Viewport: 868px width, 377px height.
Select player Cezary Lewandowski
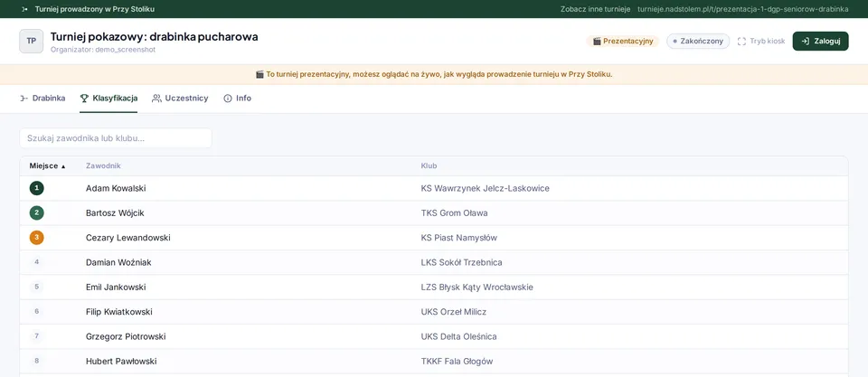tap(127, 238)
